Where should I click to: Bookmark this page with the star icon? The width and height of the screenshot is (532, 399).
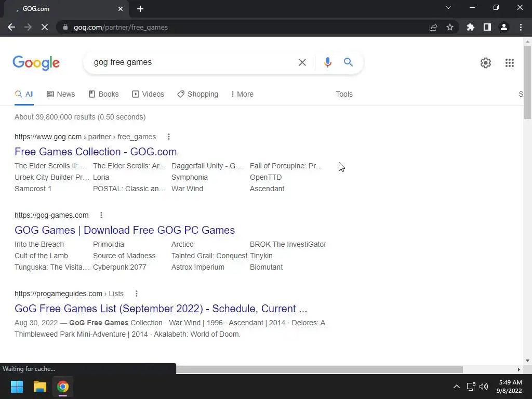click(450, 27)
